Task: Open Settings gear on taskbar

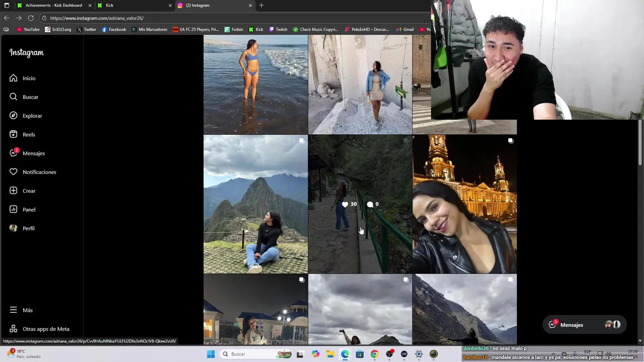Action: (x=419, y=354)
